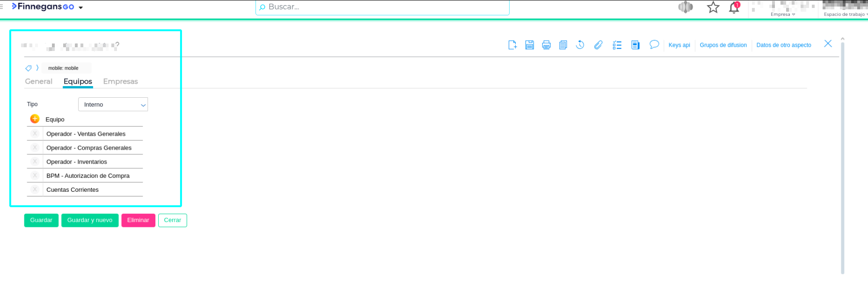868x290 pixels.
Task: Remove Operador - Inventarios row
Action: point(35,162)
